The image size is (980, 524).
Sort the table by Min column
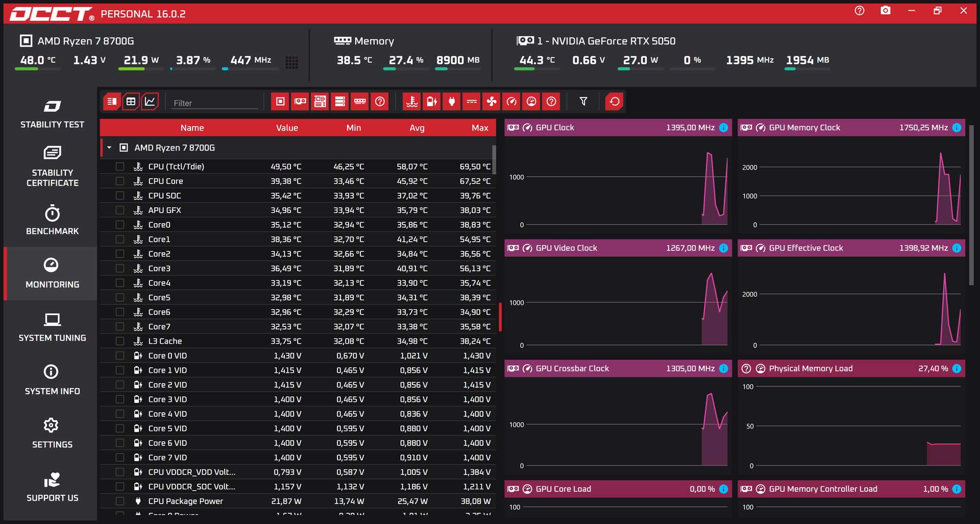[354, 128]
